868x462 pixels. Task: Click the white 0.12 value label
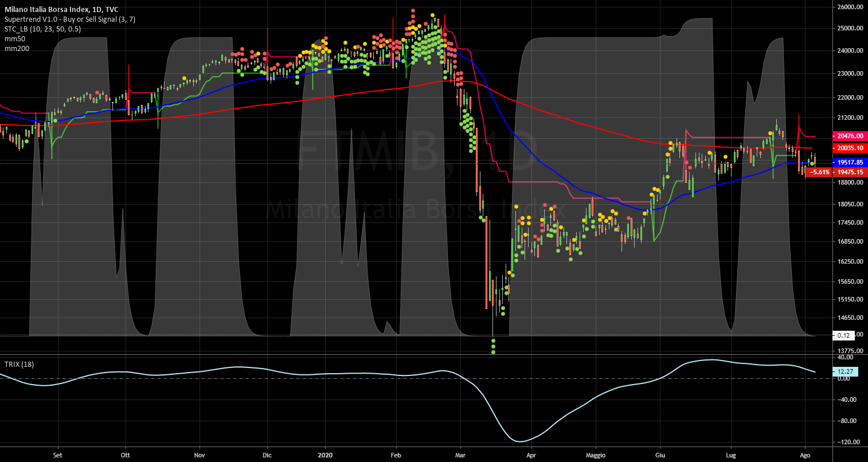(x=843, y=335)
